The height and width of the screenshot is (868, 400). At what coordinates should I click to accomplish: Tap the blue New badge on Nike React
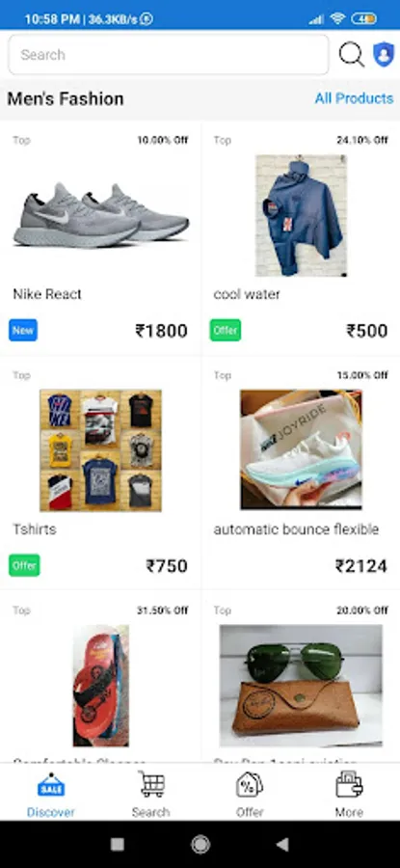point(23,331)
